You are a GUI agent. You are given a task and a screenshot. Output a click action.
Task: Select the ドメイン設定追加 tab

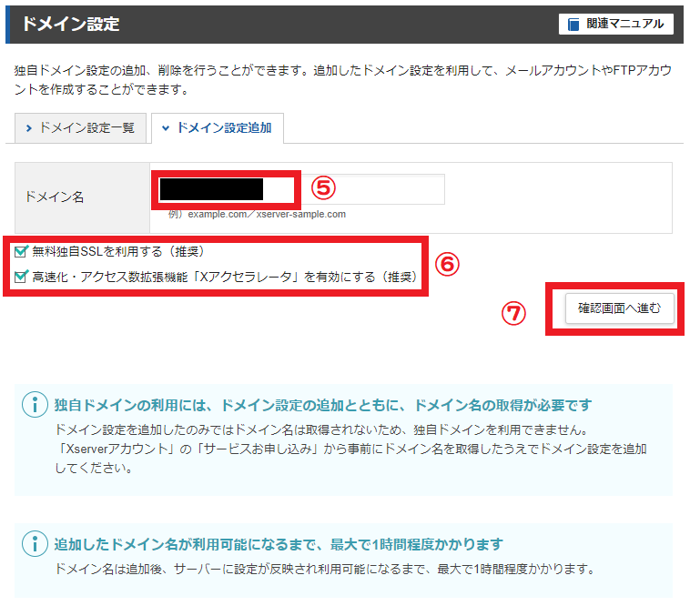tap(218, 128)
